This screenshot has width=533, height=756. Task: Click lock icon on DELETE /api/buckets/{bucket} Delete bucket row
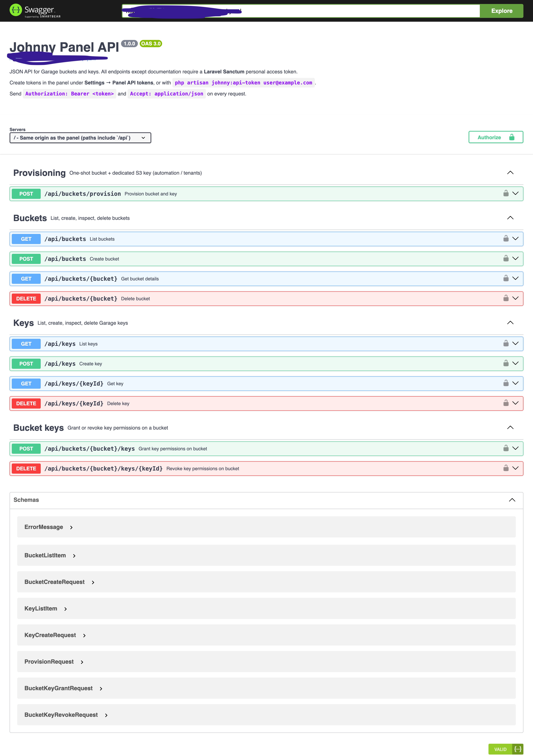click(506, 298)
